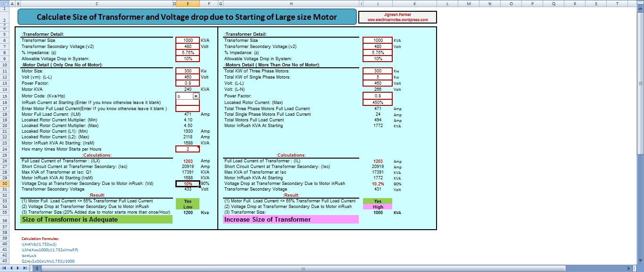Screen dimensions: 644x272
Task: Click pink 'Increase Size of Transformer' cell
Action: pos(290,219)
